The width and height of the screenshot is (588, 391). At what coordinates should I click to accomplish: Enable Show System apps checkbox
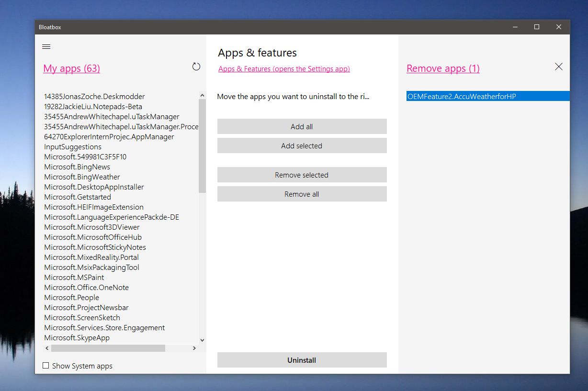46,366
